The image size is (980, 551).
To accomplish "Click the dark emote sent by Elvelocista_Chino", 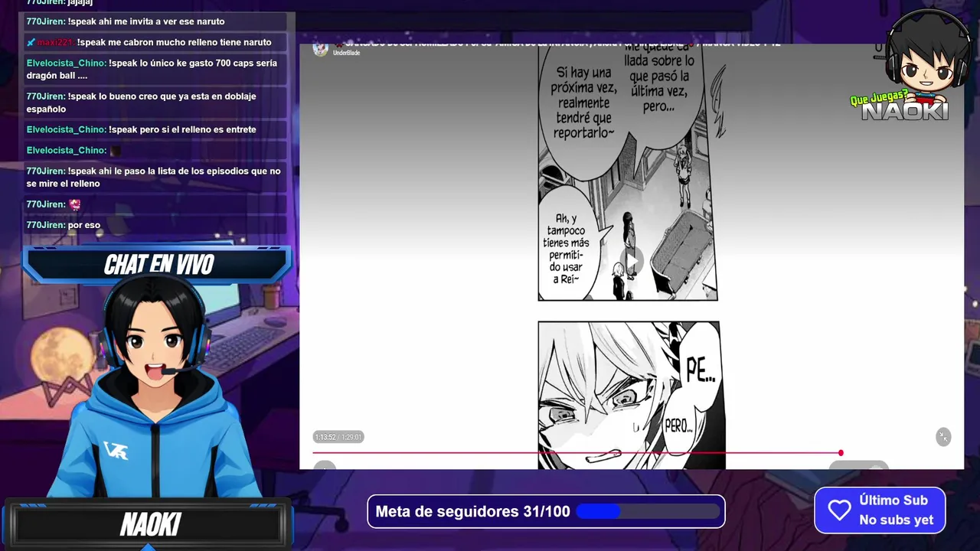I will pyautogui.click(x=115, y=151).
